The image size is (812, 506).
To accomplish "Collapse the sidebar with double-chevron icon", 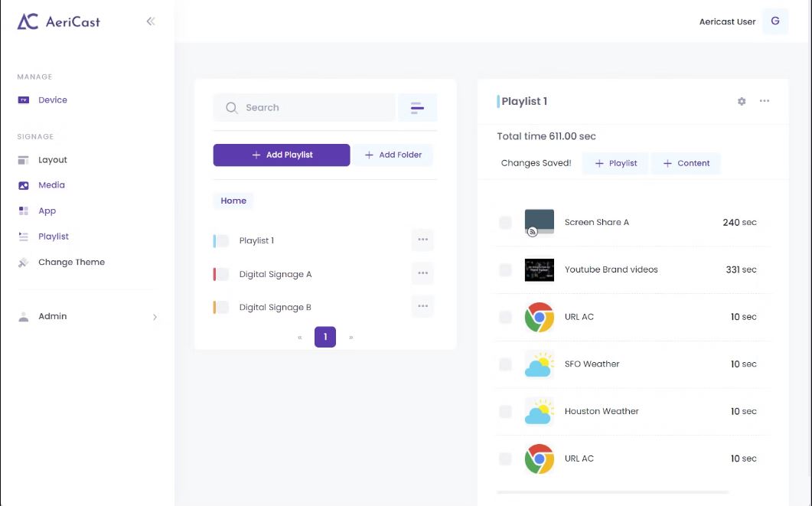I will (x=150, y=21).
